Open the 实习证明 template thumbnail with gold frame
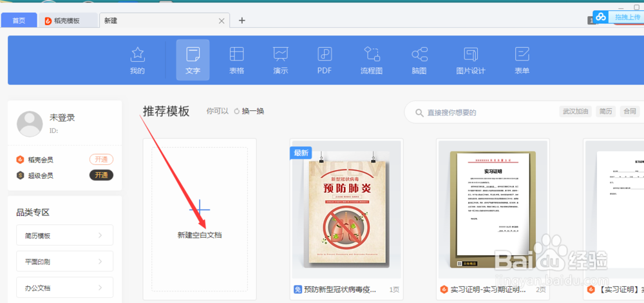 tap(493, 210)
